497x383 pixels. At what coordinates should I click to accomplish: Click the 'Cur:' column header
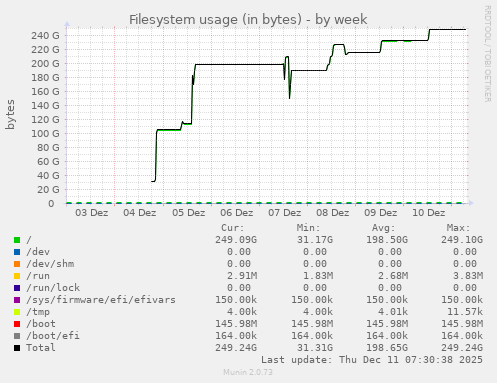click(x=233, y=228)
